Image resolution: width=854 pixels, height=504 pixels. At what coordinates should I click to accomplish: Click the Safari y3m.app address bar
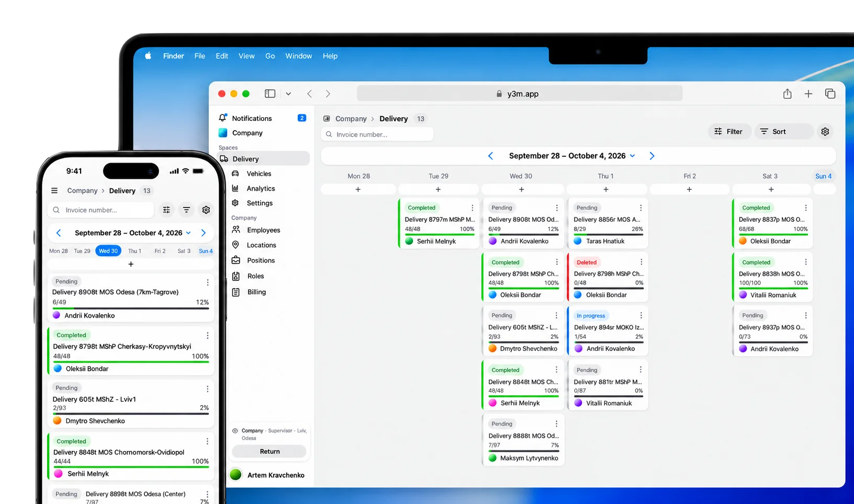coord(520,94)
